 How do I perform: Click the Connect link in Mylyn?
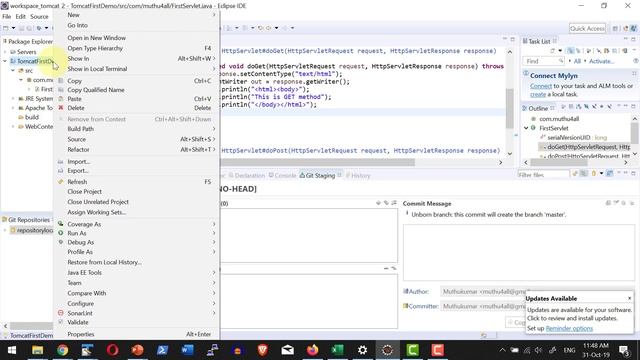click(541, 86)
